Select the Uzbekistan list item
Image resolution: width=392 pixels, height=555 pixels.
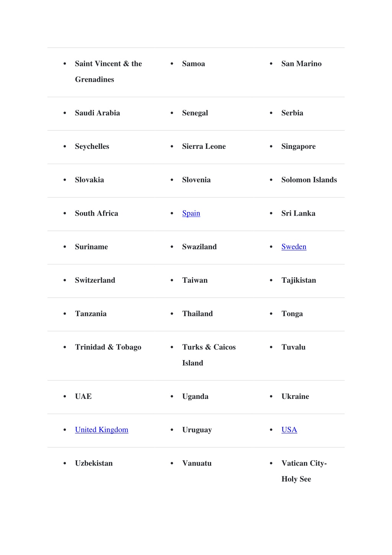[x=94, y=463]
